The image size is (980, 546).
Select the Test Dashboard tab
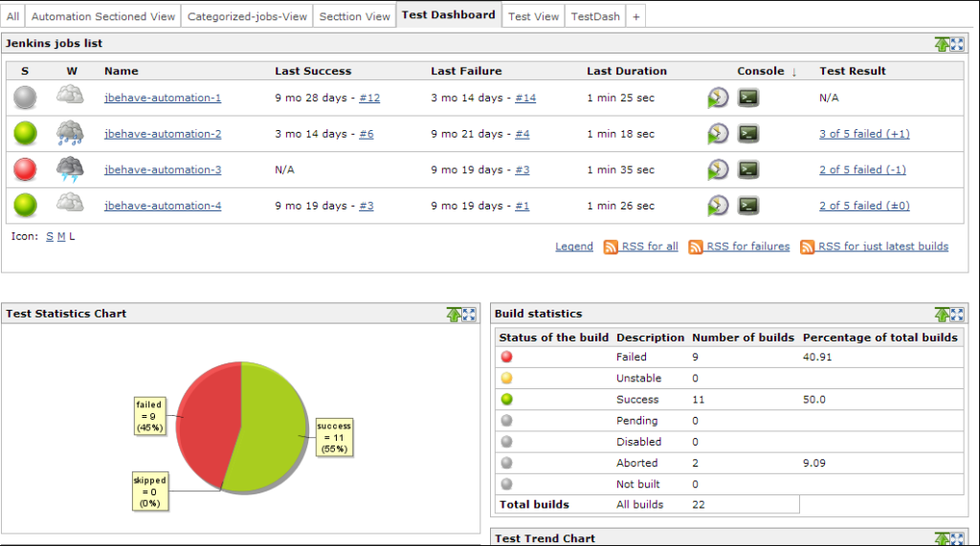(x=449, y=15)
